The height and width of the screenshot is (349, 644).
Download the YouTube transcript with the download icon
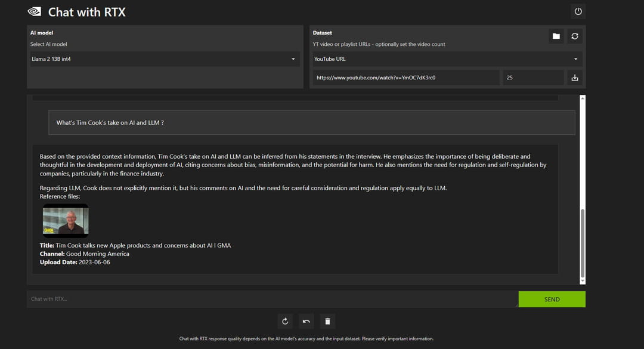575,78
